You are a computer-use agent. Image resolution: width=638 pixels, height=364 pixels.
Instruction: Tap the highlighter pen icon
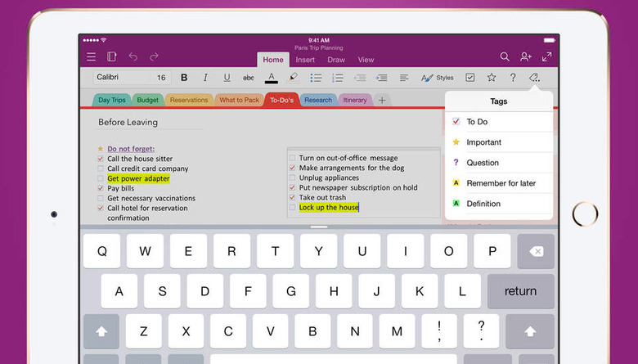(x=293, y=78)
